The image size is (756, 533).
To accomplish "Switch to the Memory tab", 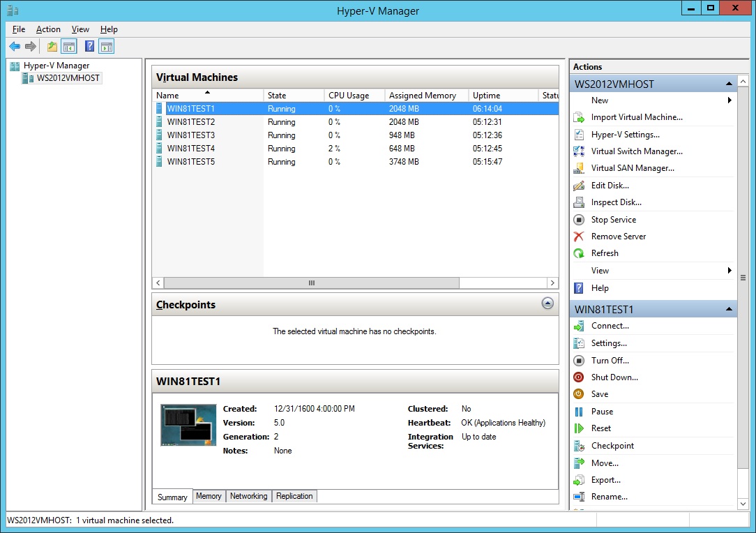I will point(209,496).
